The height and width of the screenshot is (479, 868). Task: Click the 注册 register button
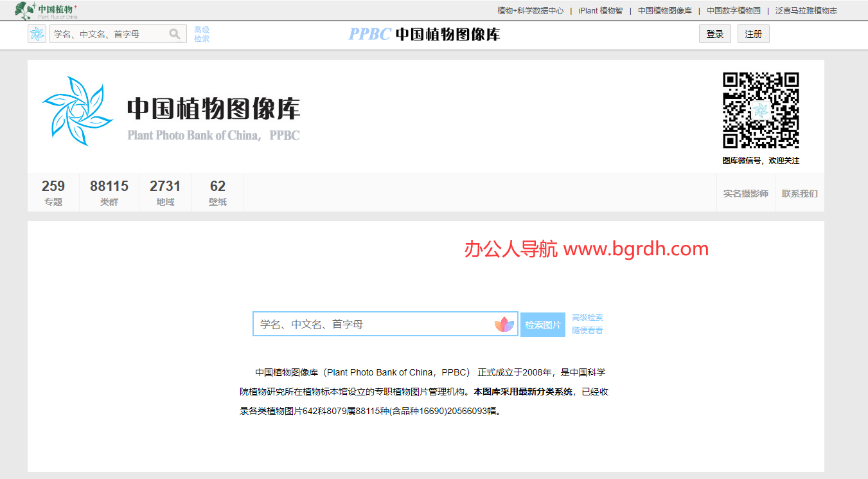pyautogui.click(x=754, y=34)
